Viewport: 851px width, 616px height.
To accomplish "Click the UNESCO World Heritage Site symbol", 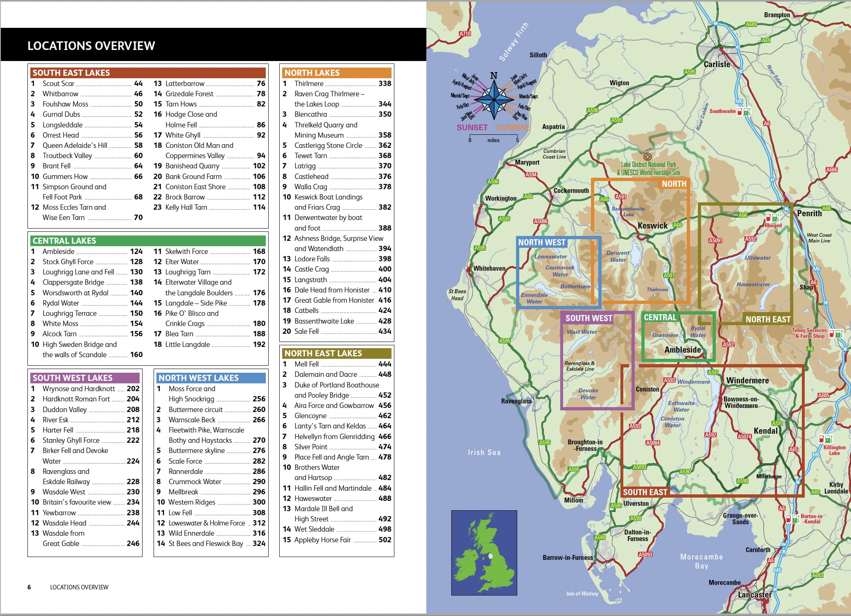I will click(x=647, y=156).
